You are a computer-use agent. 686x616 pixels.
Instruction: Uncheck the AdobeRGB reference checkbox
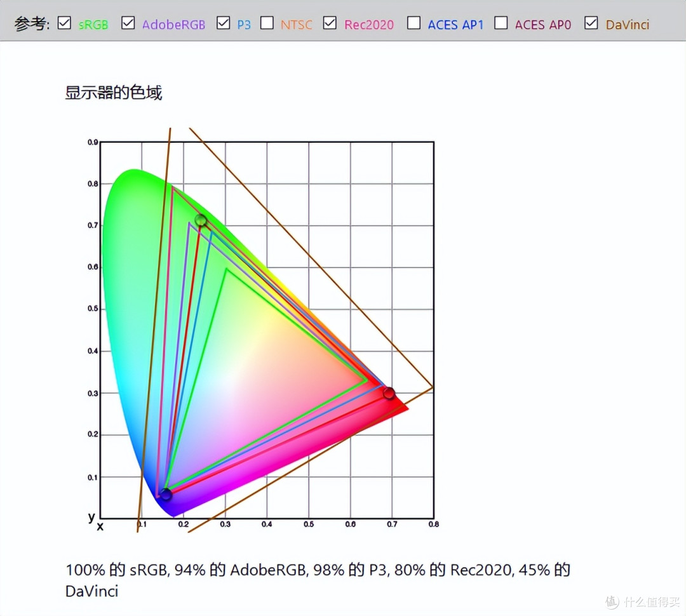pos(128,23)
